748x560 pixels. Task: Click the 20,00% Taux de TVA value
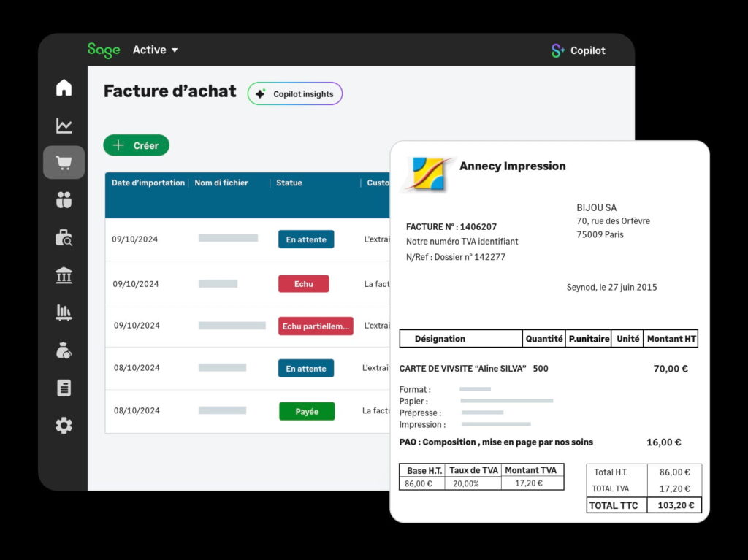coord(465,483)
